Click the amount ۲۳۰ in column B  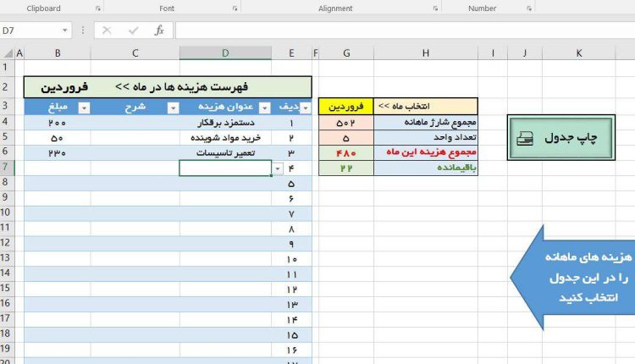[58, 152]
